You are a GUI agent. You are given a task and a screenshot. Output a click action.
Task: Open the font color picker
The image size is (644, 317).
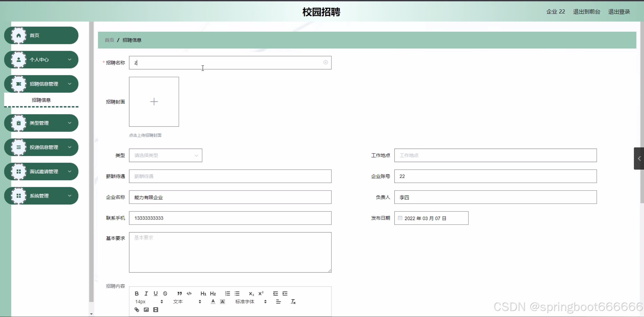tap(213, 301)
